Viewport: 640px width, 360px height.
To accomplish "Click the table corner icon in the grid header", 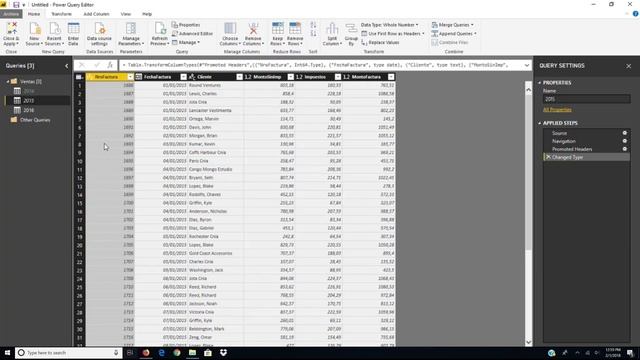I will pyautogui.click(x=80, y=77).
